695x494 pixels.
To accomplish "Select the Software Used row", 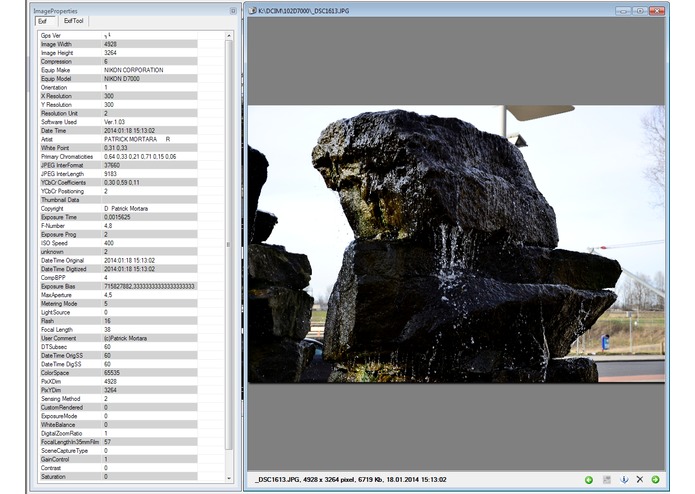I will 118,122.
